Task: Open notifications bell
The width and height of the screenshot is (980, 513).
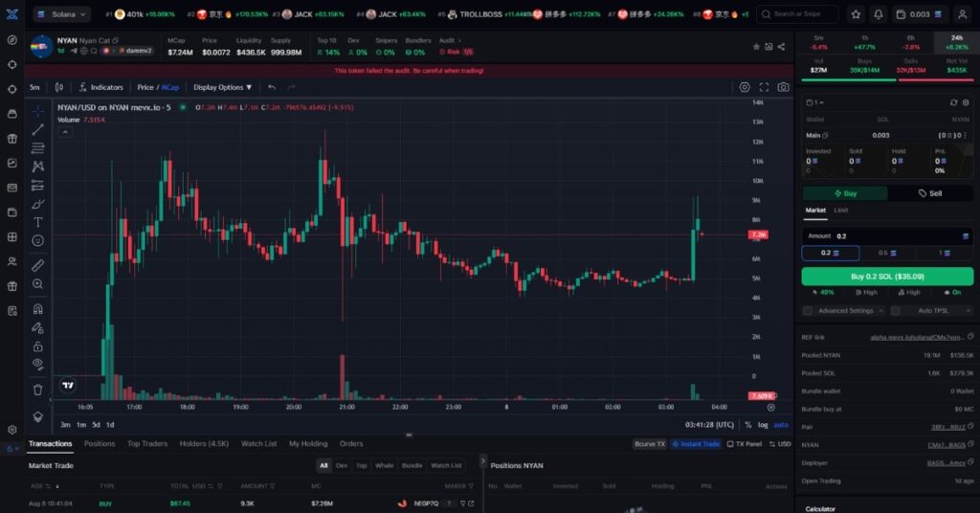Action: click(x=879, y=13)
